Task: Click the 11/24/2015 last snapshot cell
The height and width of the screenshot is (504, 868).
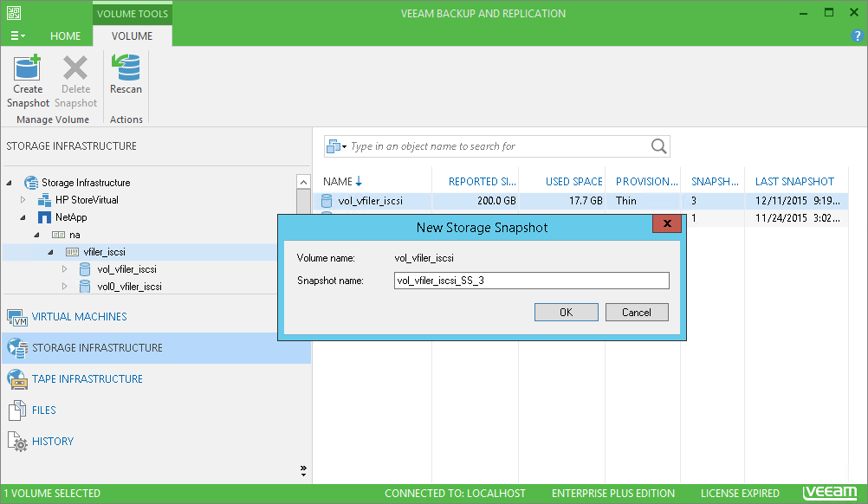Action: point(797,218)
